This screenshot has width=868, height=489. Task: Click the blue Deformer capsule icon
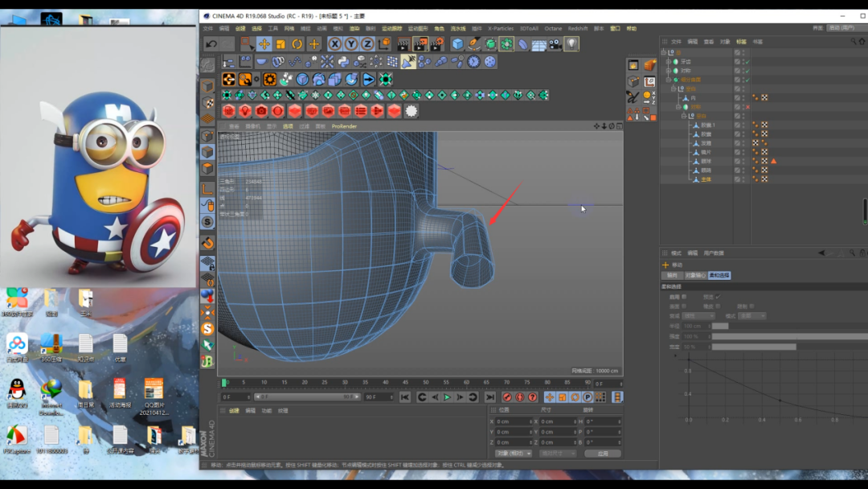pyautogui.click(x=522, y=43)
